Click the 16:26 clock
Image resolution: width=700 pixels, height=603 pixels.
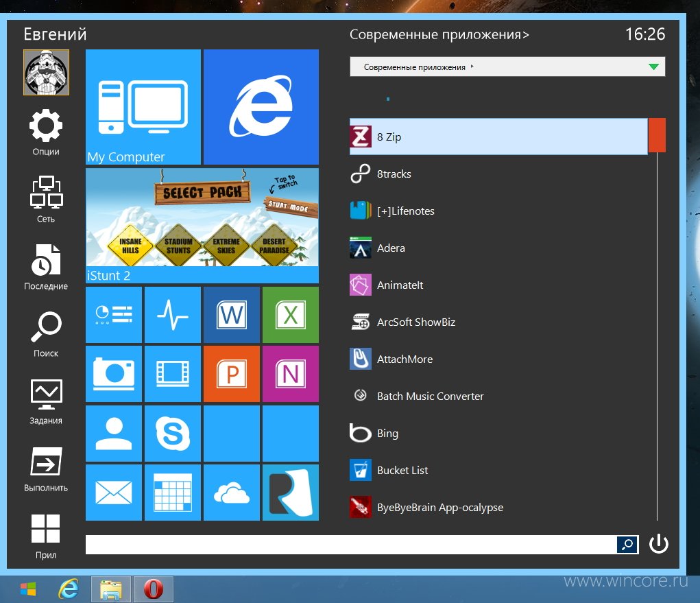pos(645,34)
